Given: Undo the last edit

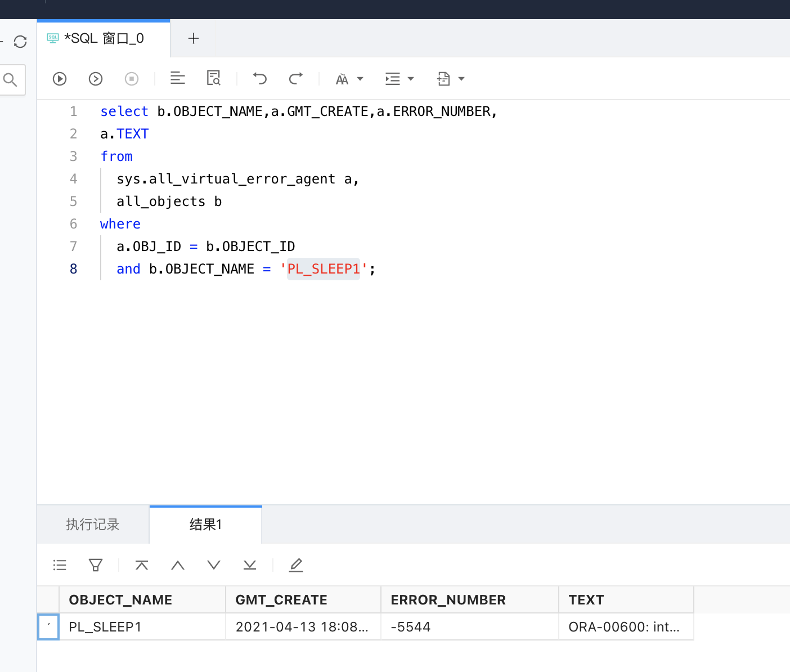Looking at the screenshot, I should pyautogui.click(x=259, y=78).
